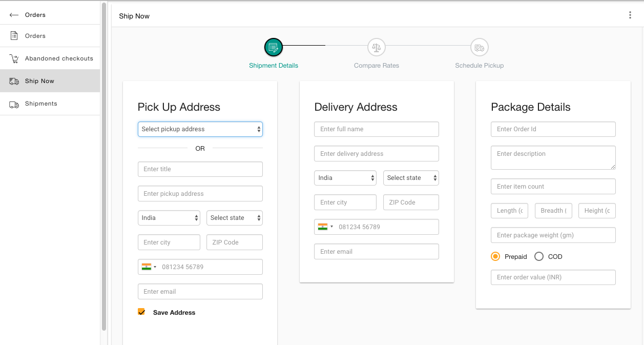Click the Enter item count field
Screen dimensions: 644x345
553,187
